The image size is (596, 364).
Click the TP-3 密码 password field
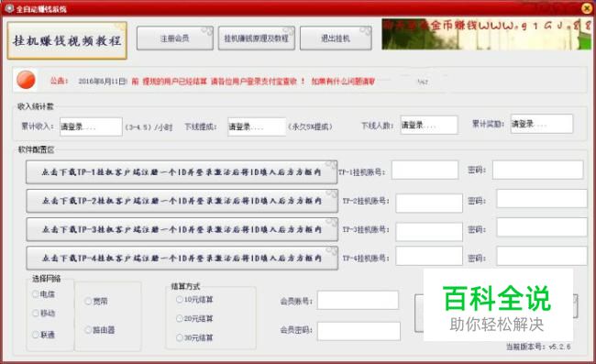pos(542,227)
